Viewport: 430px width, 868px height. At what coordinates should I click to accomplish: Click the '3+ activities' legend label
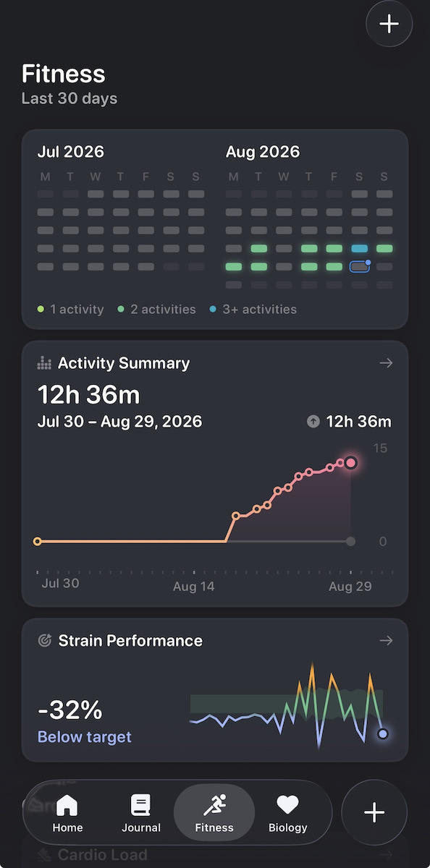(260, 310)
